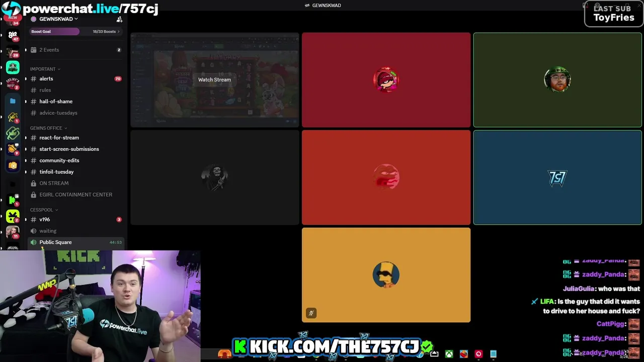Collapse the GEWNS OFFICE channel category
This screenshot has height=362, width=644.
48,128
